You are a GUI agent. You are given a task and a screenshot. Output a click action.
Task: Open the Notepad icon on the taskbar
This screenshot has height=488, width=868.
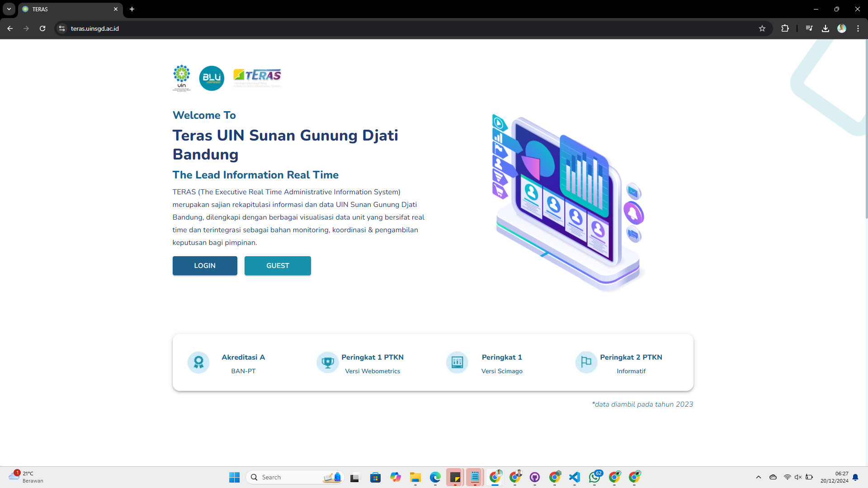point(475,477)
